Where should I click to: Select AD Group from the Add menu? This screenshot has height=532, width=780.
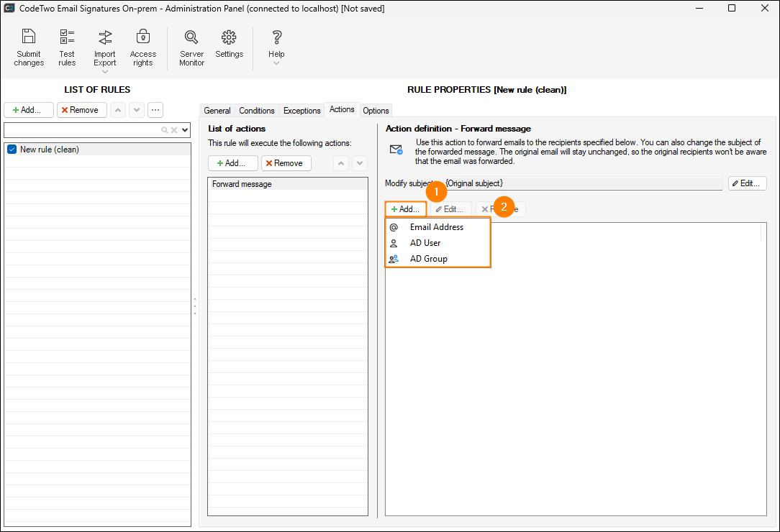428,259
